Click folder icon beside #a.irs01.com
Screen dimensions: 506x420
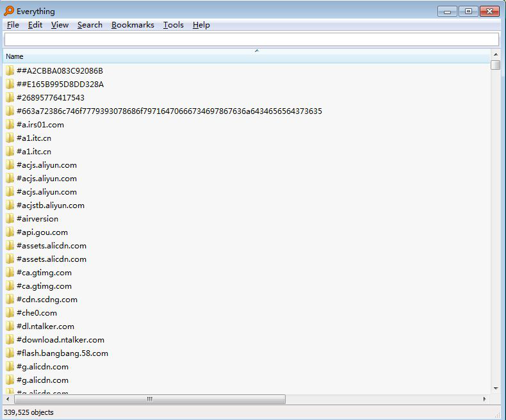click(10, 124)
